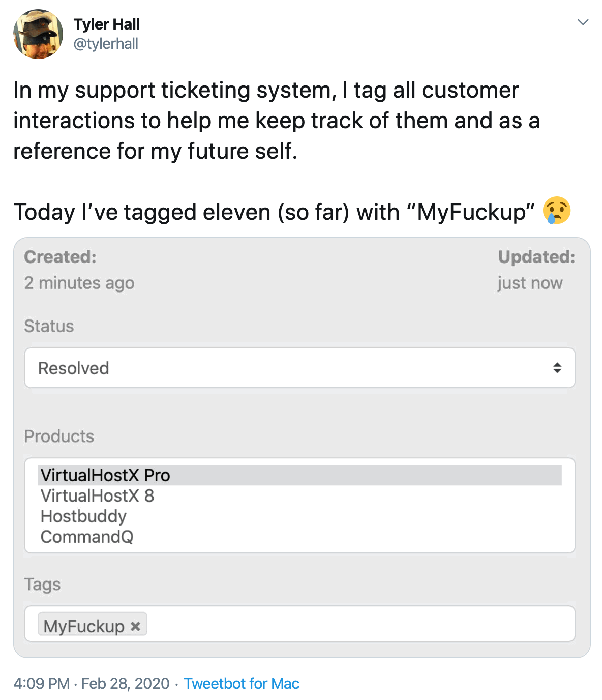Expand the tweet options chevron
This screenshot has height=700, width=602.
point(583,22)
